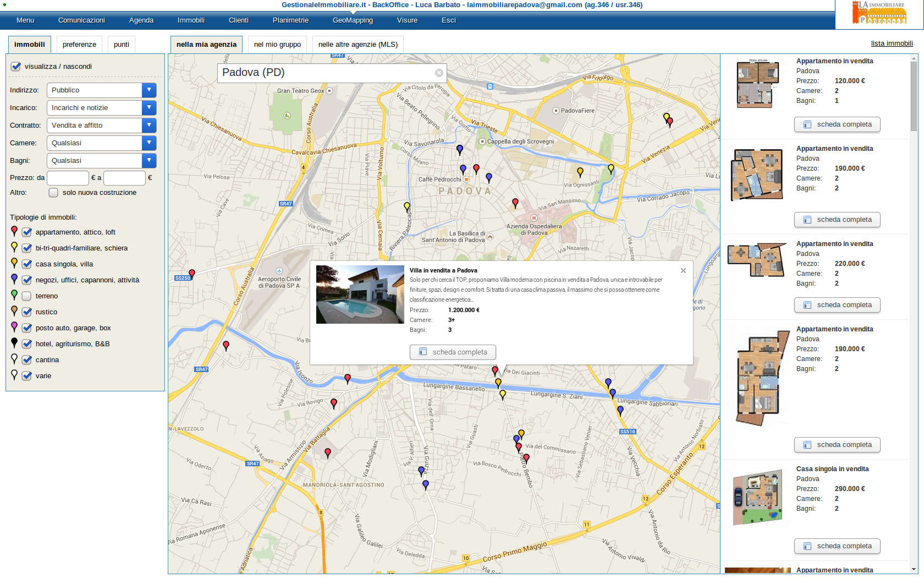Open scheda completa for the 120.000 € apartment
This screenshot has height=578, width=924.
coord(837,124)
